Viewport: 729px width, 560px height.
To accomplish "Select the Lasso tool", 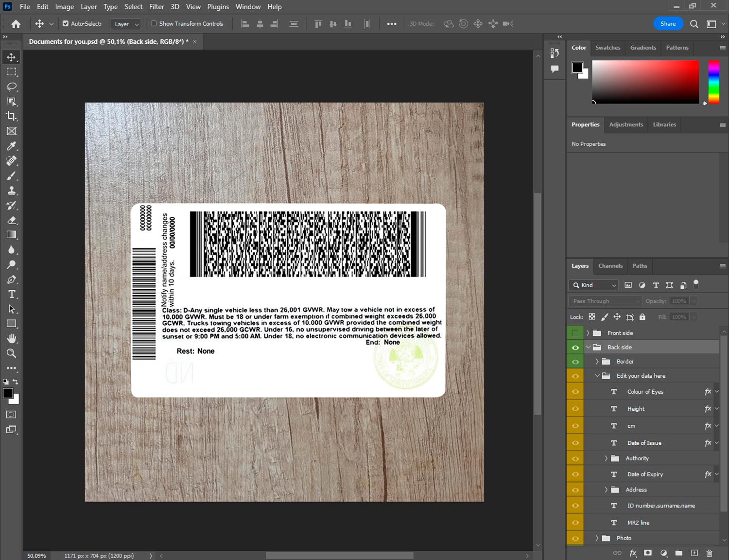I will (x=12, y=87).
